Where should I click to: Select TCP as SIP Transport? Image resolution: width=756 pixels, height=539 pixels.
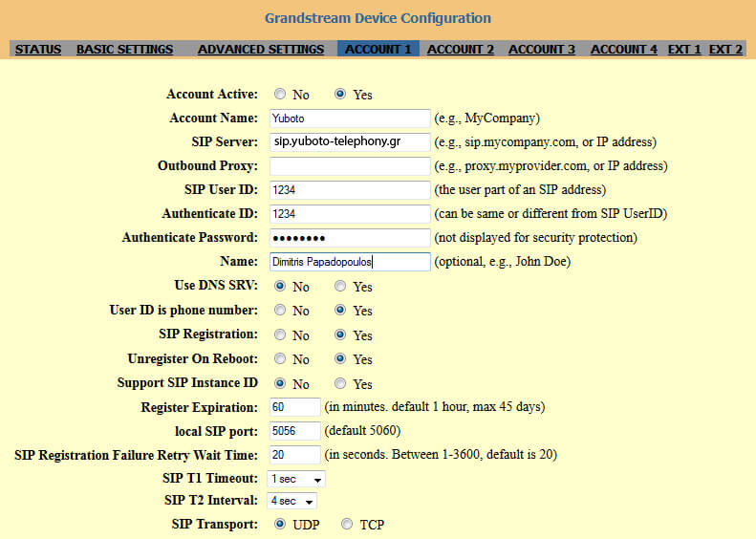coord(347,524)
